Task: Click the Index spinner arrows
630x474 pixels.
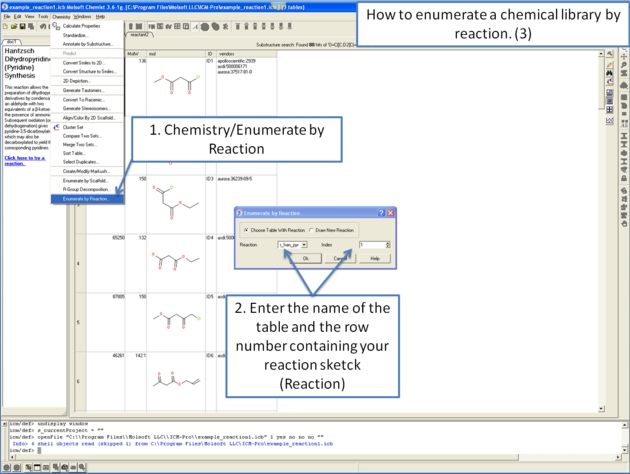Action: (388, 244)
